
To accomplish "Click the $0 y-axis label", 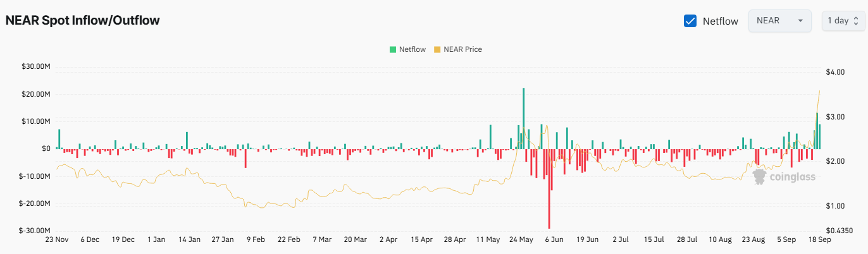I will pyautogui.click(x=46, y=148).
